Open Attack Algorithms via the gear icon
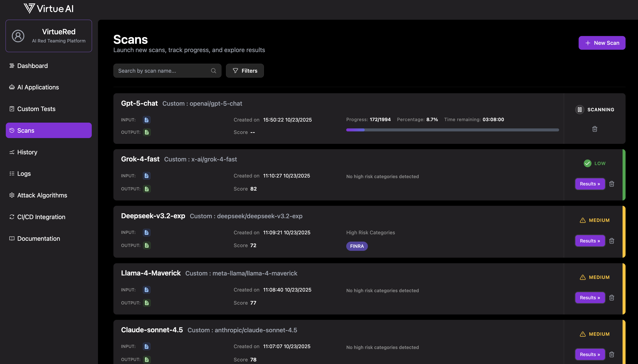The image size is (638, 364). 12,195
